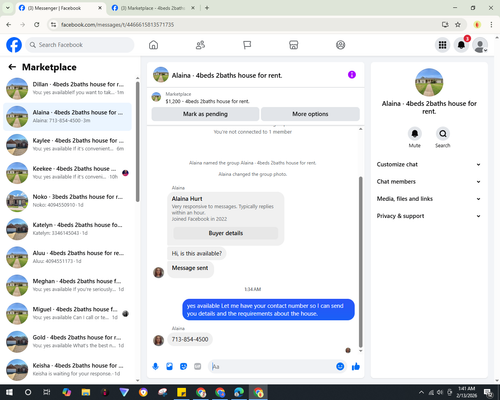Image resolution: width=500 pixels, height=400 pixels.
Task: Open the Facebook menu grid icon
Action: coord(442,45)
